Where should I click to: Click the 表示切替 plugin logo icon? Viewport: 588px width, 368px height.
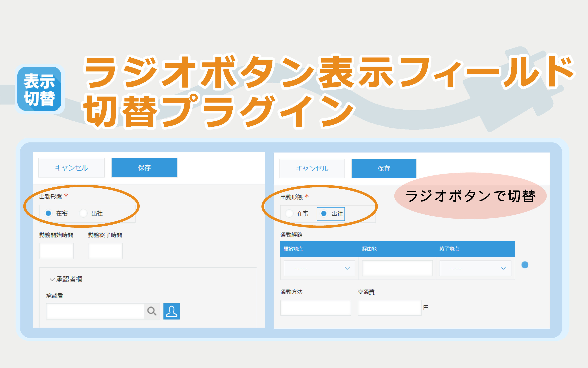pyautogui.click(x=39, y=89)
